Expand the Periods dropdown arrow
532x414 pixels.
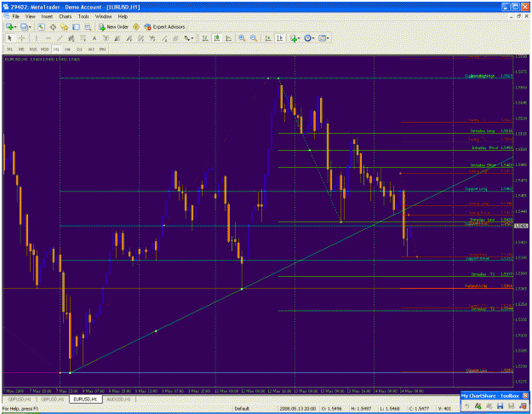tap(313, 38)
